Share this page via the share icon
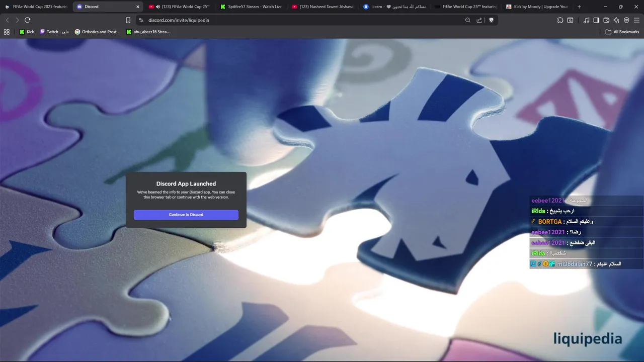The height and width of the screenshot is (362, 644). pos(479,20)
